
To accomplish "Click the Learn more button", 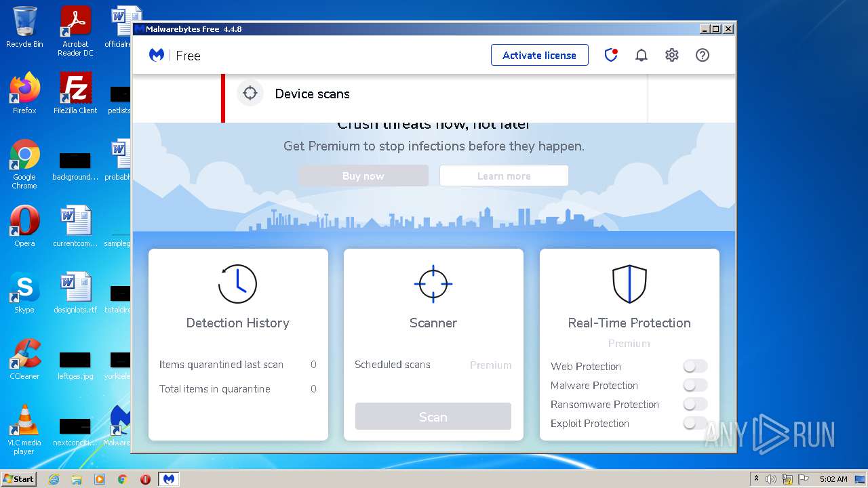I will (504, 176).
